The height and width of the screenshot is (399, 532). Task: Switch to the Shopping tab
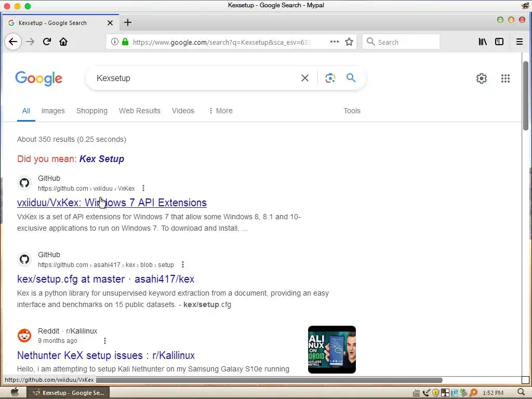click(x=92, y=111)
